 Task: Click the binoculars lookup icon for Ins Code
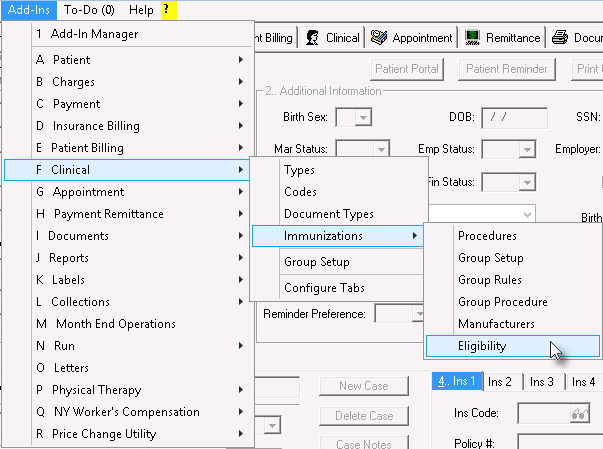(x=580, y=414)
